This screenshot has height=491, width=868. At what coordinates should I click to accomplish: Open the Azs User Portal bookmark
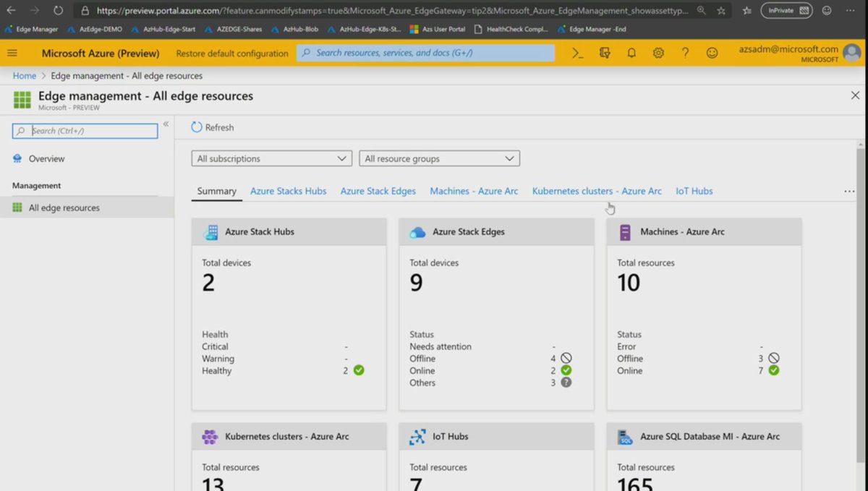(438, 29)
